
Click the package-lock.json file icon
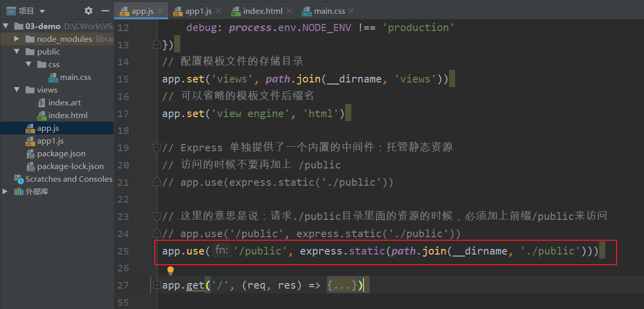tap(30, 166)
